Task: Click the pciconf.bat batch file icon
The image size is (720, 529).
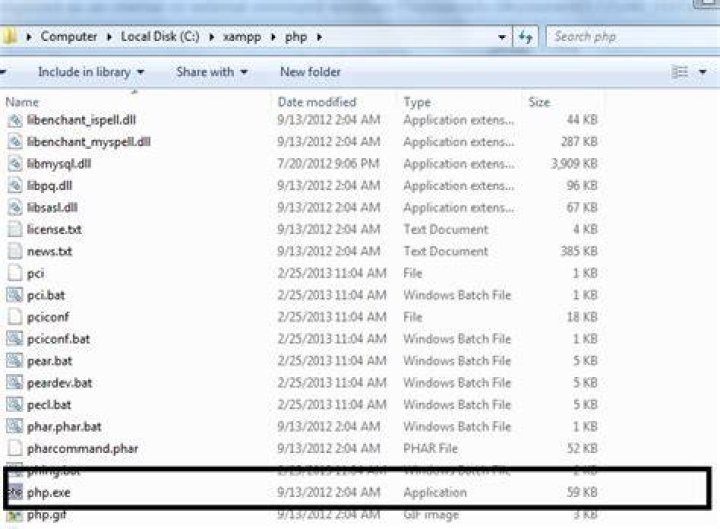Action: pos(14,339)
